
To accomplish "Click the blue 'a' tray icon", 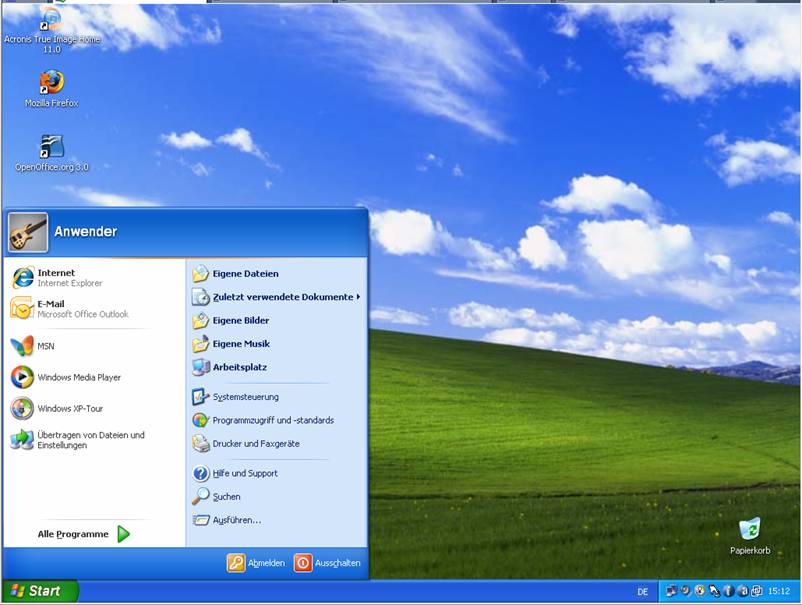I will click(x=742, y=591).
